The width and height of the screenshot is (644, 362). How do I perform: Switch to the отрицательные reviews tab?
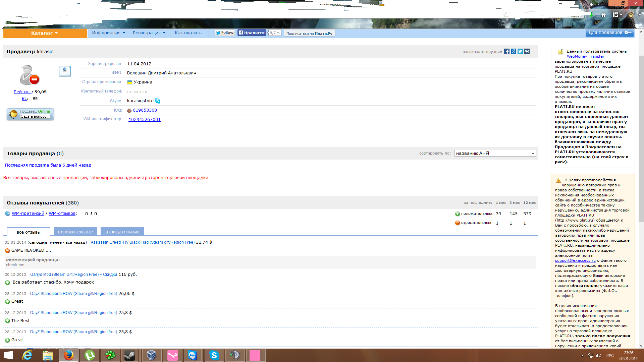122,232
